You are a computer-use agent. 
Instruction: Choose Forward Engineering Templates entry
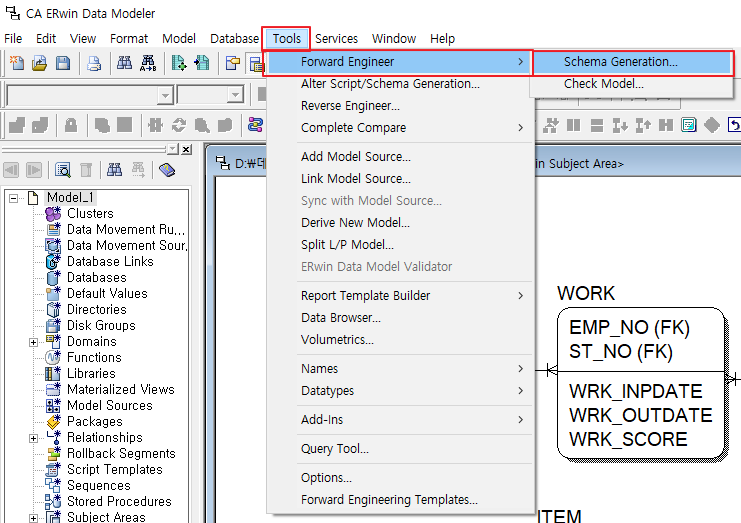tap(400, 500)
